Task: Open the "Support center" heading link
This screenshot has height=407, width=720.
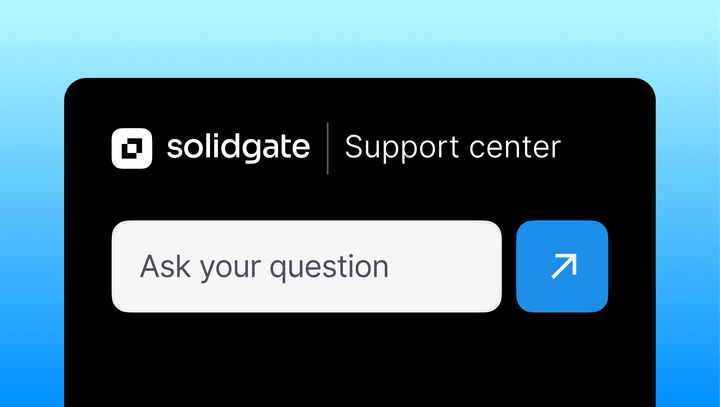Action: [452, 148]
